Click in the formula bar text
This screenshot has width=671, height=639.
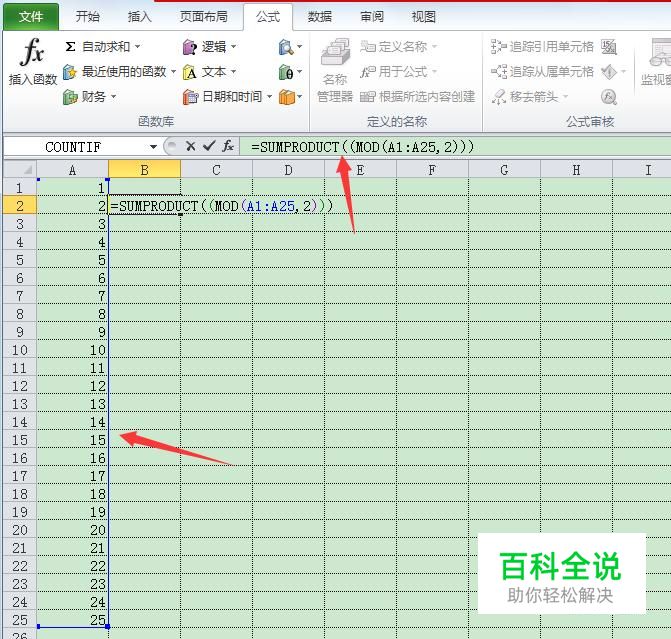tap(362, 147)
